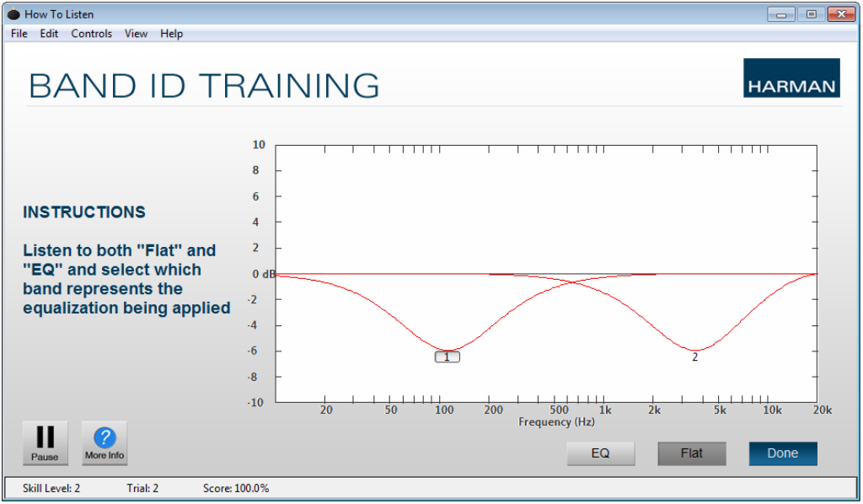863x504 pixels.
Task: Open the File menu
Action: tap(19, 34)
